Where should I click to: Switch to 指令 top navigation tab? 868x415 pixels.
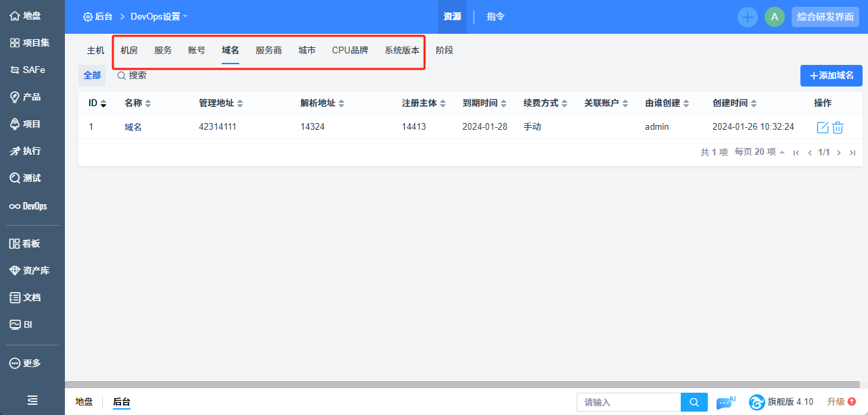pos(496,17)
